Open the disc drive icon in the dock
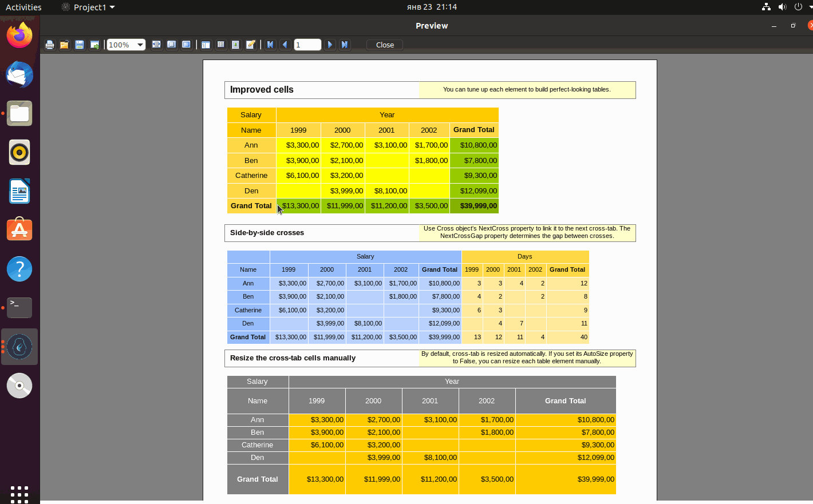 coord(19,386)
